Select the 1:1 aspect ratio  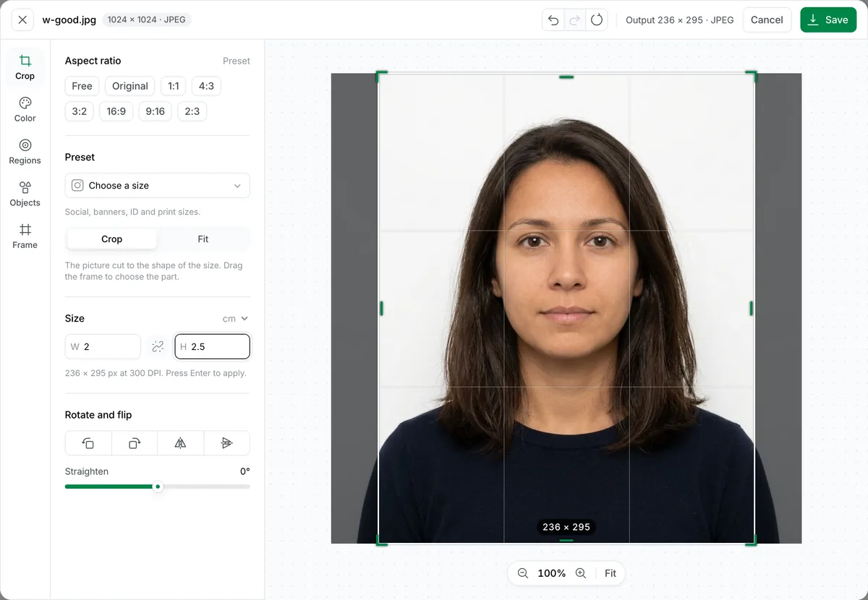[174, 86]
